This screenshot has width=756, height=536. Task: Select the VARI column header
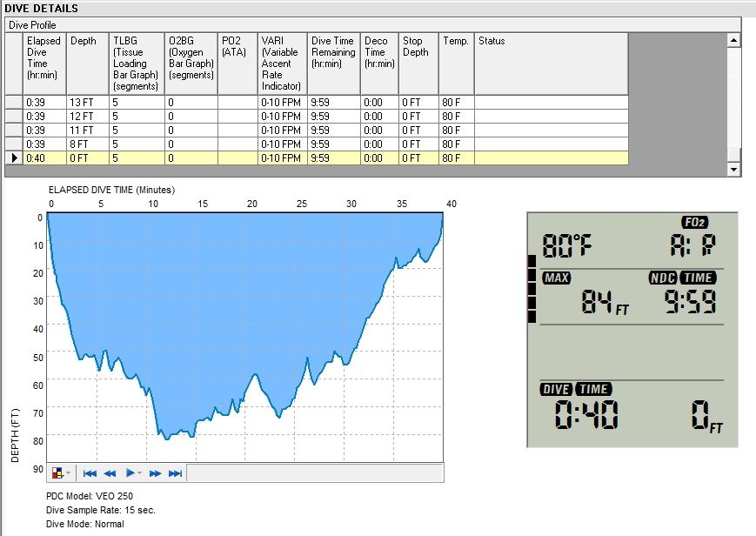coord(282,64)
